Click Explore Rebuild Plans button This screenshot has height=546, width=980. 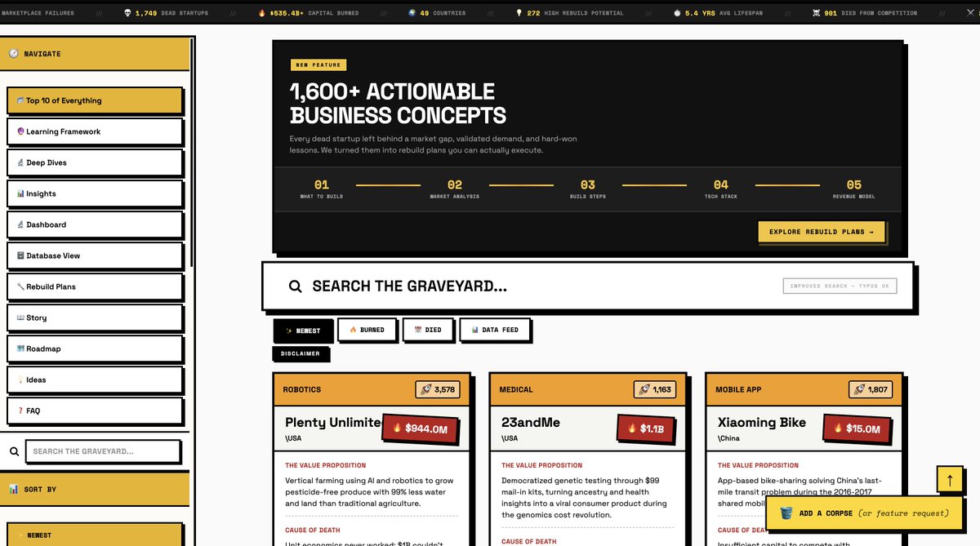point(821,232)
